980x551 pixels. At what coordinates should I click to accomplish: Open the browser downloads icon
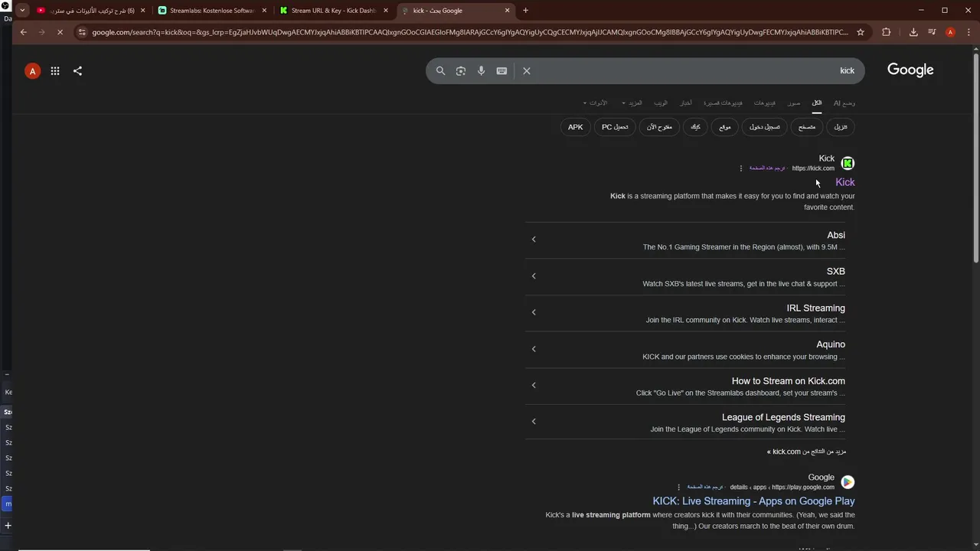[x=913, y=32]
